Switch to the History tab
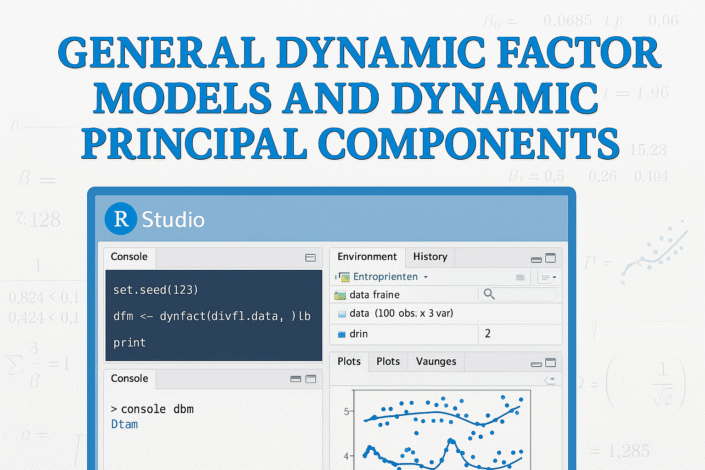The image size is (705, 470). [430, 257]
